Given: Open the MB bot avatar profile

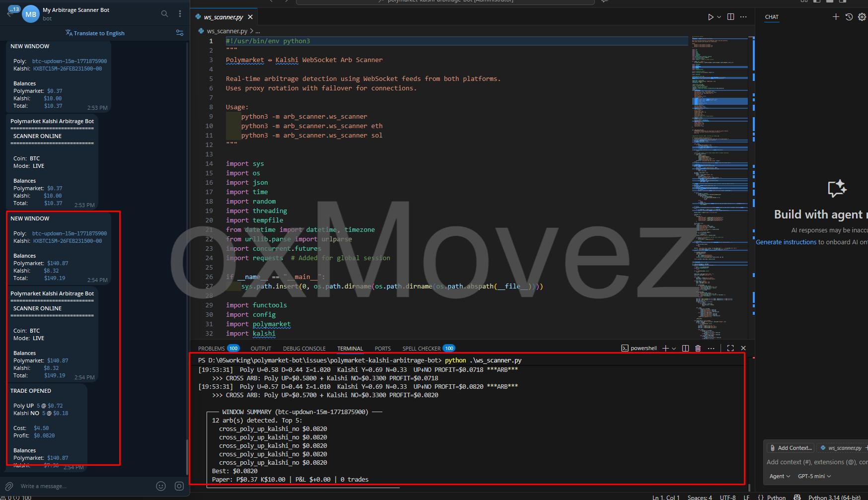Looking at the screenshot, I should (x=31, y=14).
